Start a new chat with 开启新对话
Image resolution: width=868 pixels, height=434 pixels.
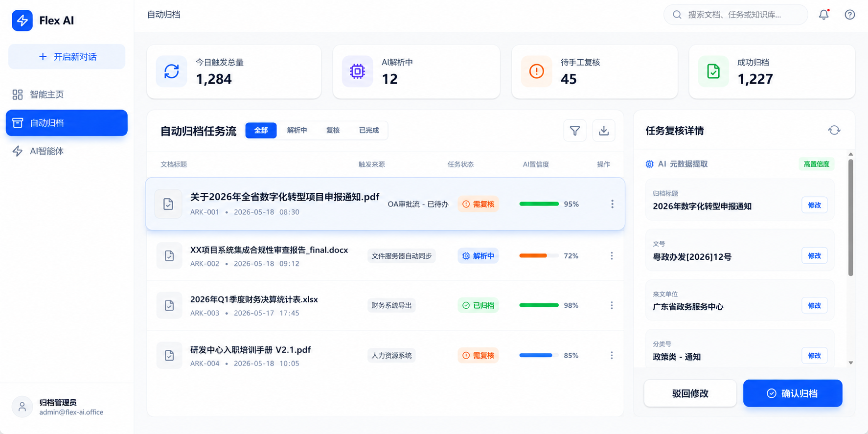[67, 57]
